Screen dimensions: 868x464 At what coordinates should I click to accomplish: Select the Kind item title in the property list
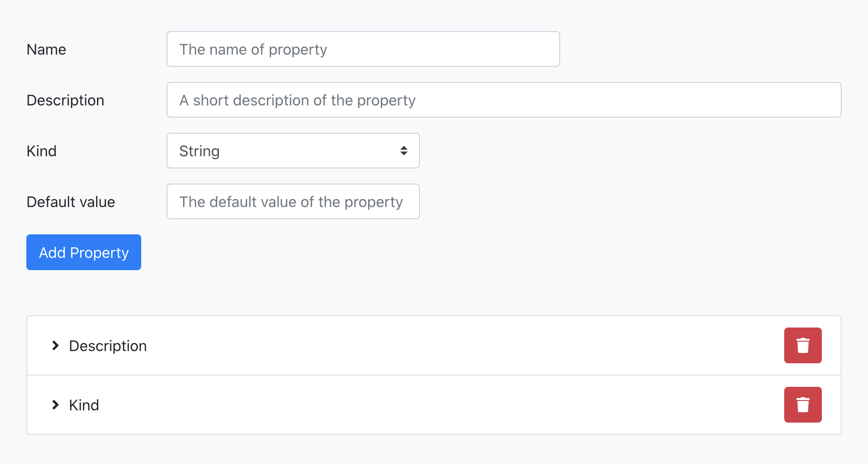tap(84, 405)
